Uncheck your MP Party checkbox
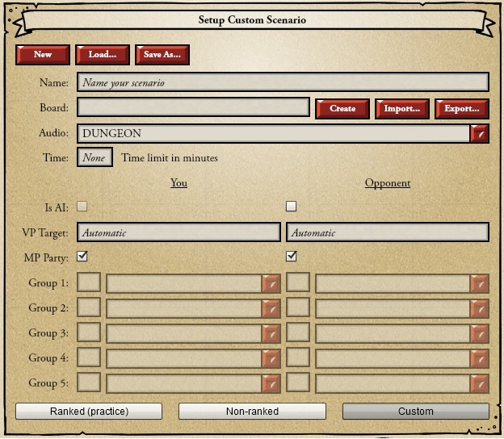Screen dimensions: 504x439 (x=82, y=257)
